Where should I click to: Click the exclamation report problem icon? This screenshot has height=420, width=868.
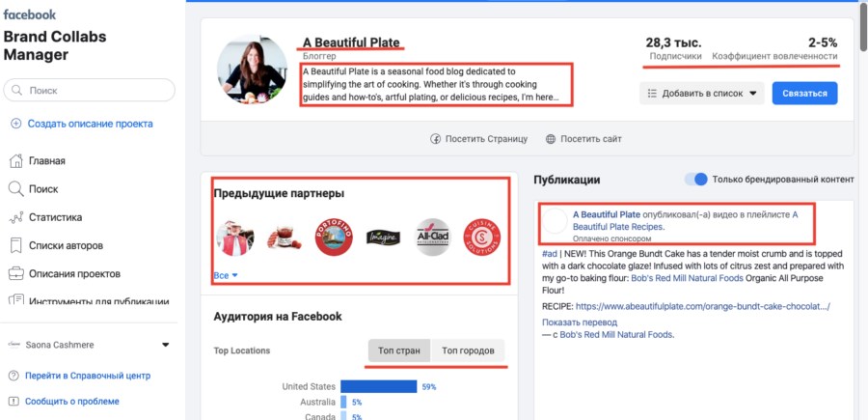coord(14,401)
